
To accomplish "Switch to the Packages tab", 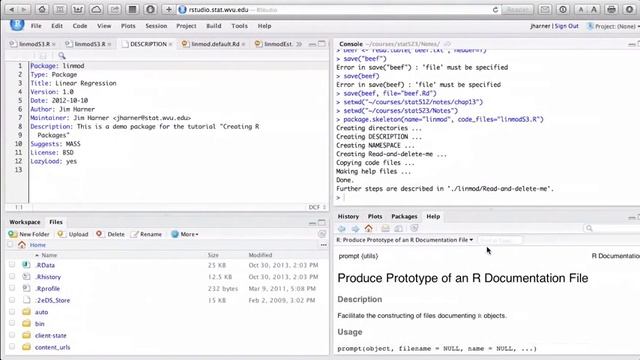I will tap(404, 216).
